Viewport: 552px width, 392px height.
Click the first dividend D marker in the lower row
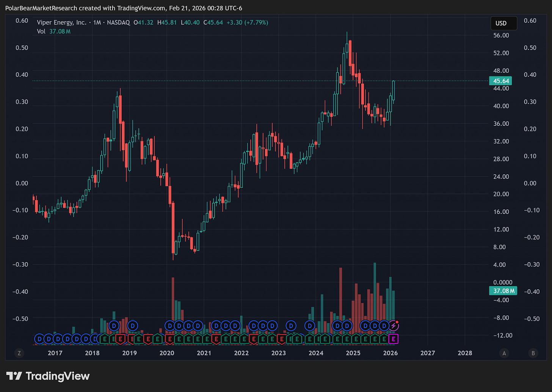coord(39,339)
